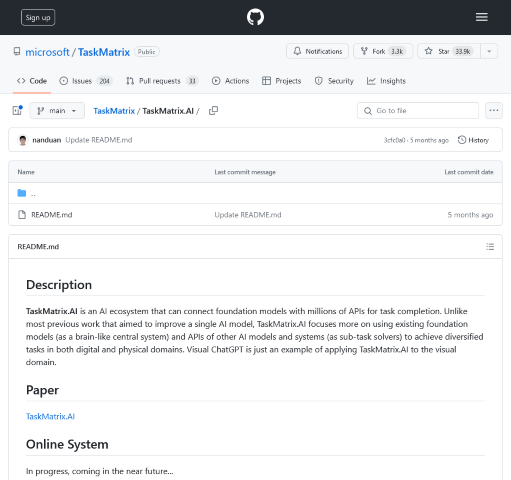Switch to the Issues tab

coord(86,81)
